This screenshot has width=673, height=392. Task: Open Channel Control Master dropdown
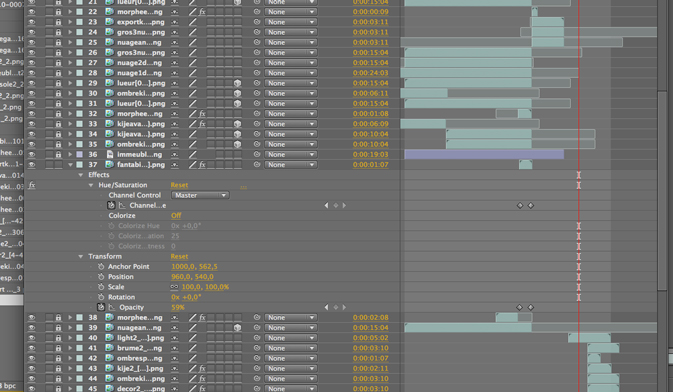200,195
